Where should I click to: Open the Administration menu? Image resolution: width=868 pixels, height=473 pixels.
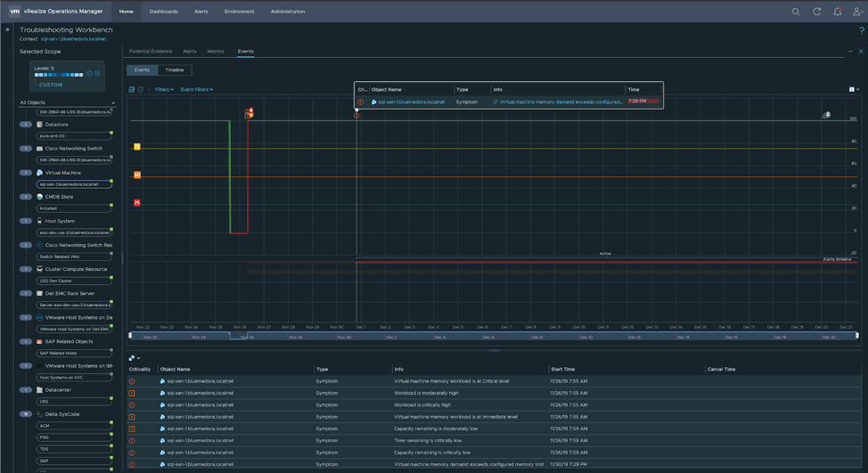click(x=288, y=11)
